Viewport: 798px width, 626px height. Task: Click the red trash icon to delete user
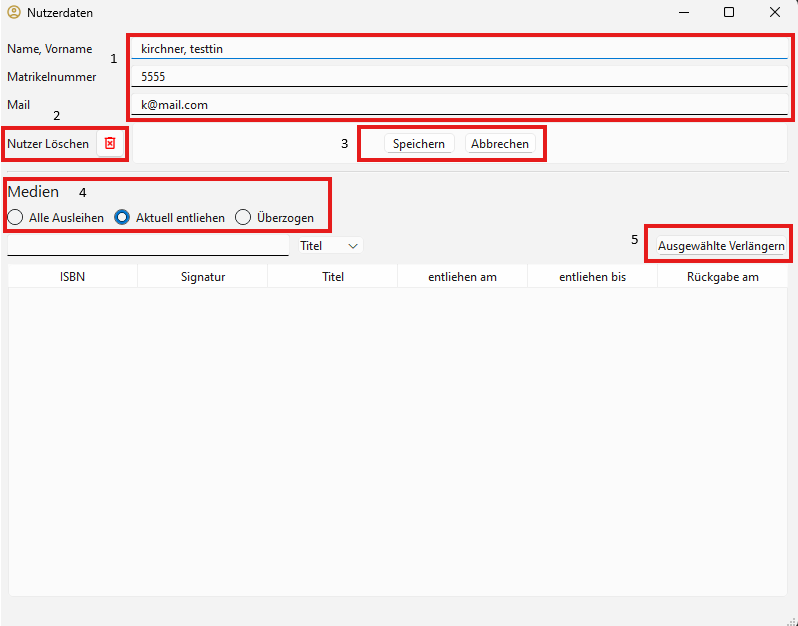[x=110, y=144]
